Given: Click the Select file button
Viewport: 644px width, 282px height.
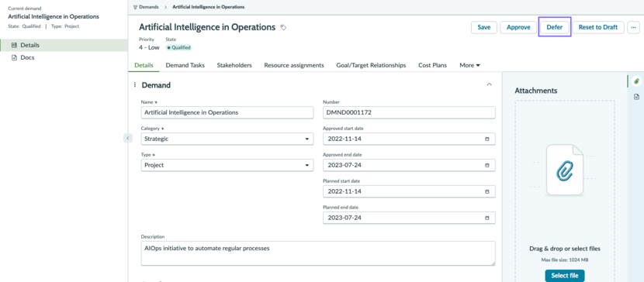Looking at the screenshot, I should (565, 276).
